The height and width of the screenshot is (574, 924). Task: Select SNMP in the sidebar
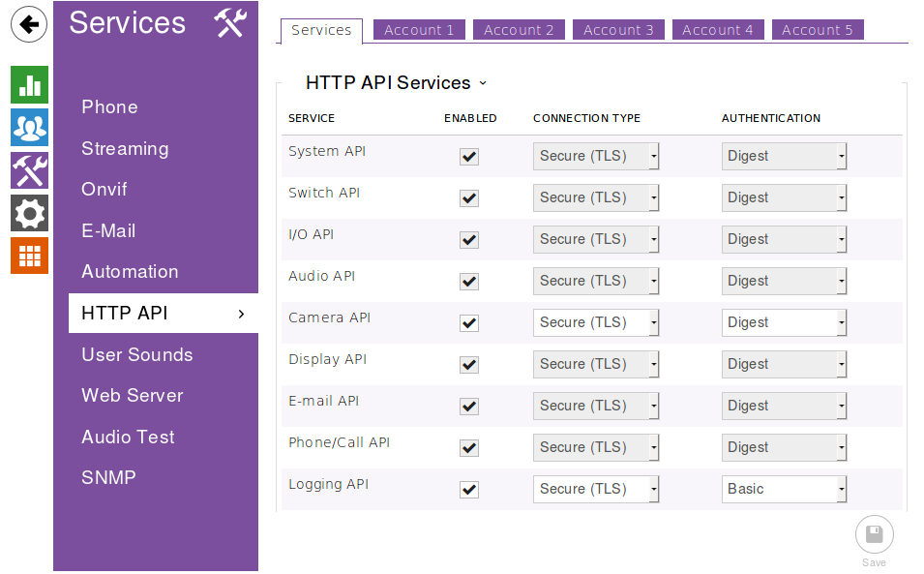[108, 477]
